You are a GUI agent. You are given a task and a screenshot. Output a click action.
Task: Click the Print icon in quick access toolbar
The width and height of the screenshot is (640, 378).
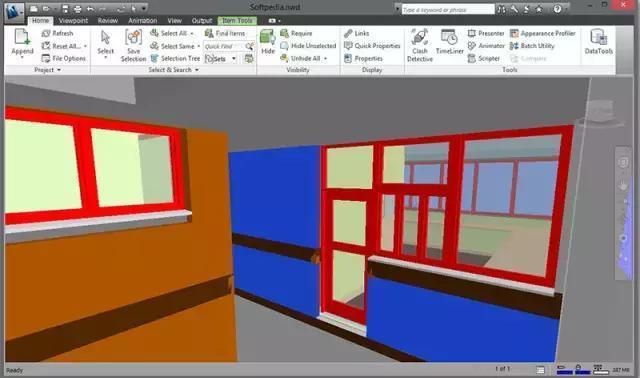click(77, 9)
